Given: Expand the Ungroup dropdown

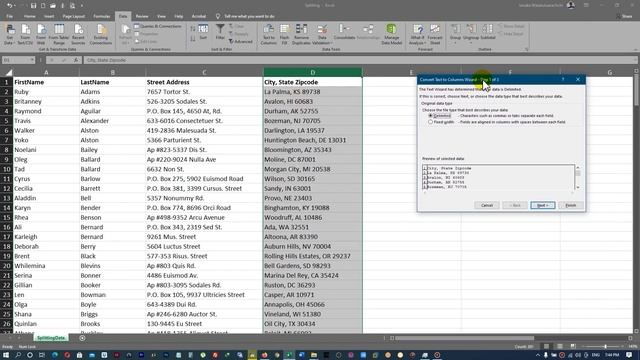Looking at the screenshot, I should coord(471,42).
